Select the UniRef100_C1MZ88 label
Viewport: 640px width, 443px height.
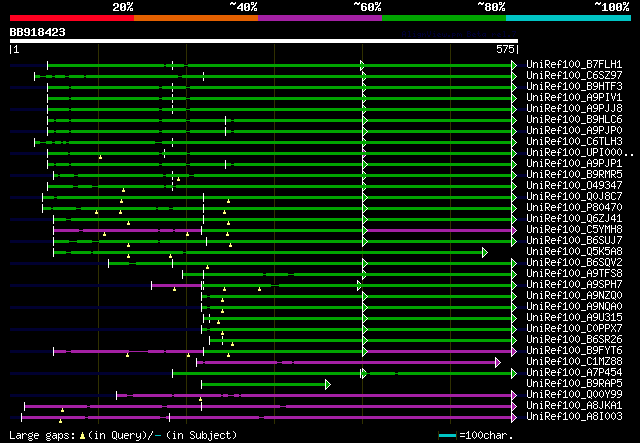coord(574,362)
